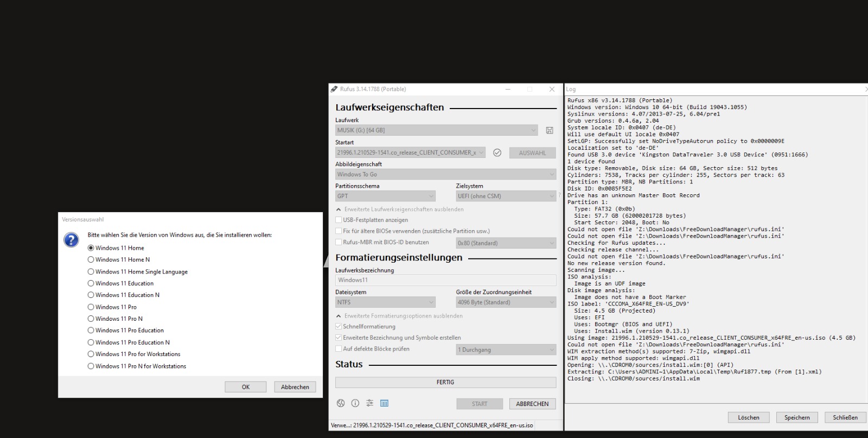The height and width of the screenshot is (438, 868).
Task: Open Abbildeigenschaft Windows To Go dropdown
Action: tap(445, 175)
